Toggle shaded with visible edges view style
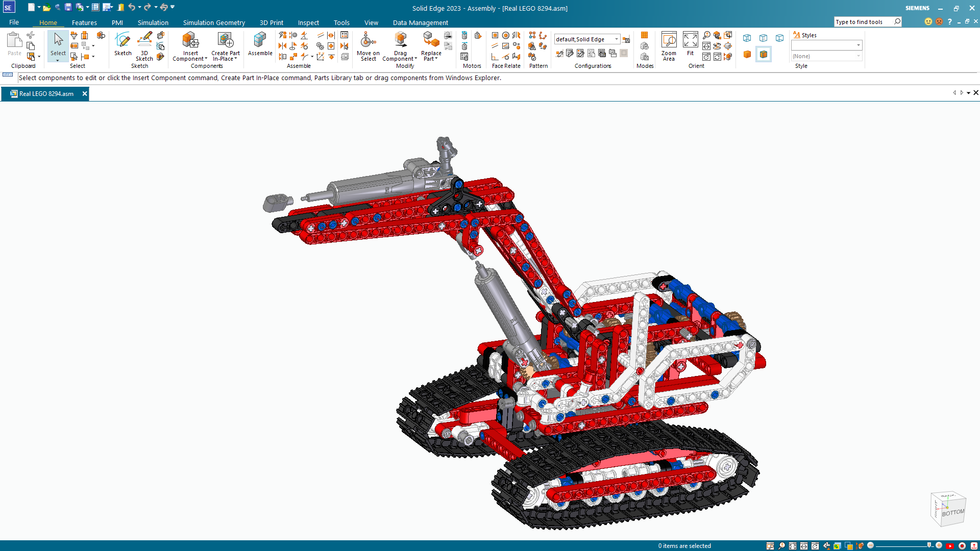 coord(764,55)
